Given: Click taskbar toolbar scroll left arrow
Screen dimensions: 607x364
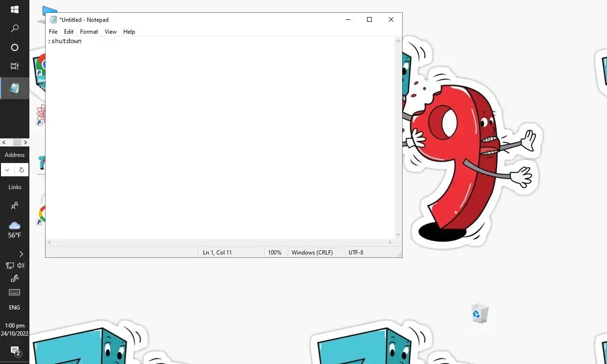Looking at the screenshot, I should point(4,142).
